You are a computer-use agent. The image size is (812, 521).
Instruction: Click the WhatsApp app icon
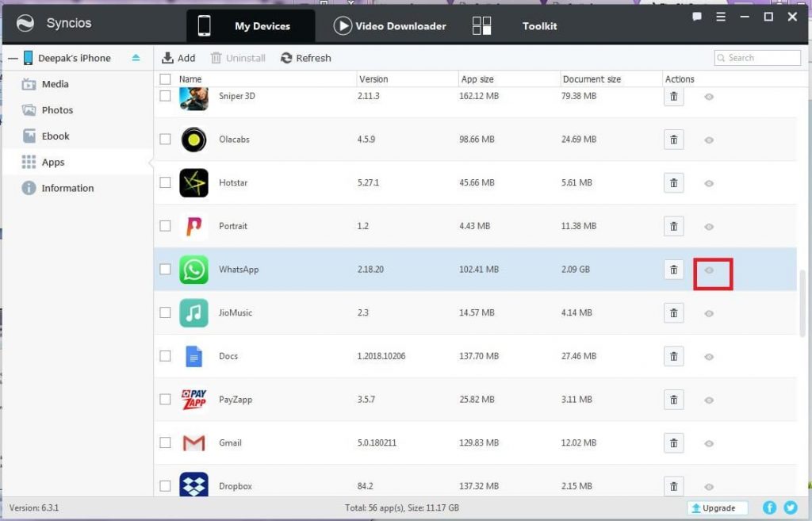[x=193, y=270]
